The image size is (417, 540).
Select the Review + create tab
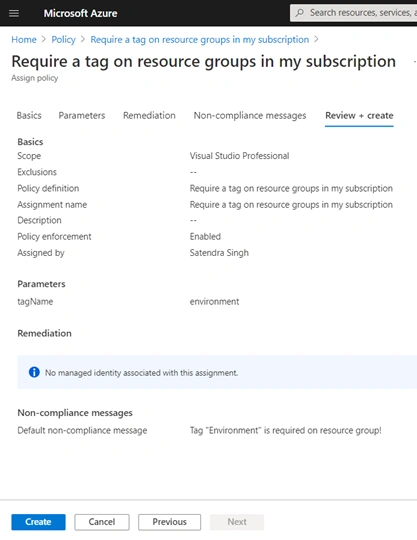(359, 115)
